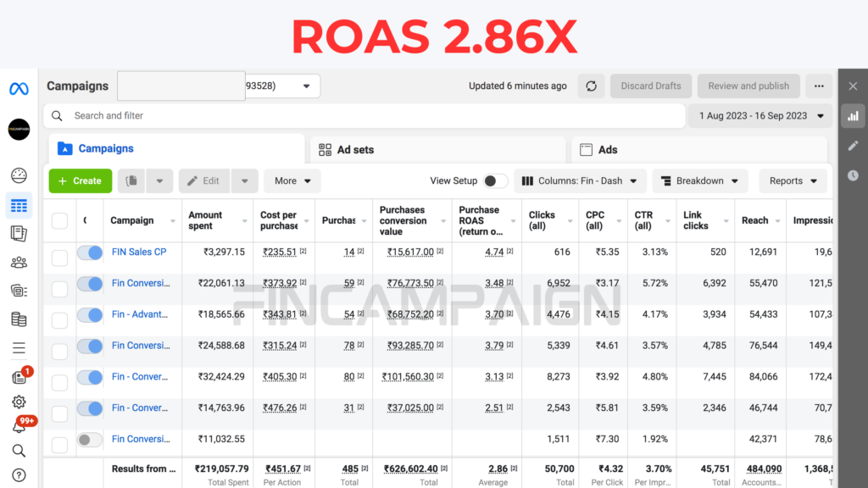Open the FIN Sales CP campaign link
This screenshot has height=488, width=868.
[138, 252]
